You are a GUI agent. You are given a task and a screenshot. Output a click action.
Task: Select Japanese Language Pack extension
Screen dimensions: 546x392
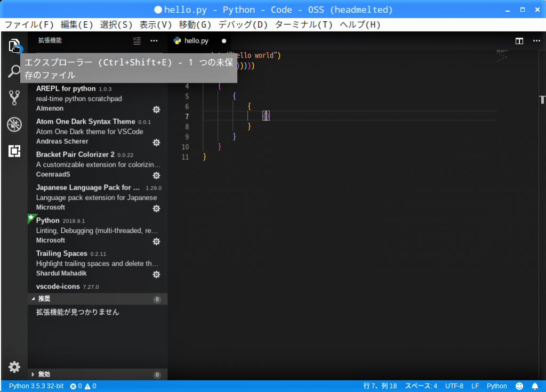tap(98, 198)
